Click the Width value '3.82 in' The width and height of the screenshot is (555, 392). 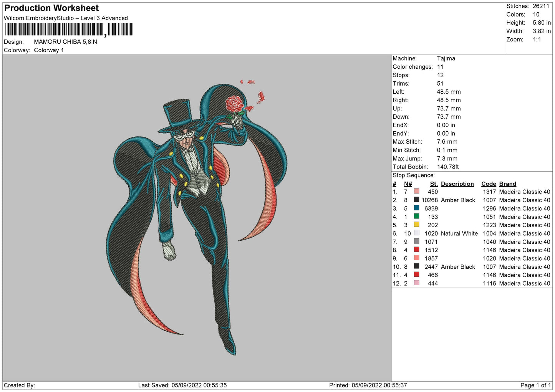click(542, 31)
